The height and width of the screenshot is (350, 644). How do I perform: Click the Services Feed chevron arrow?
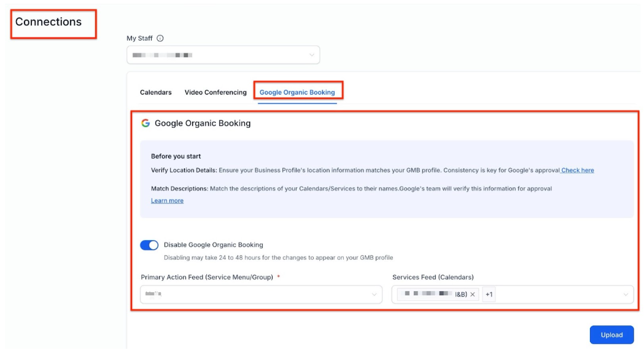(x=626, y=295)
